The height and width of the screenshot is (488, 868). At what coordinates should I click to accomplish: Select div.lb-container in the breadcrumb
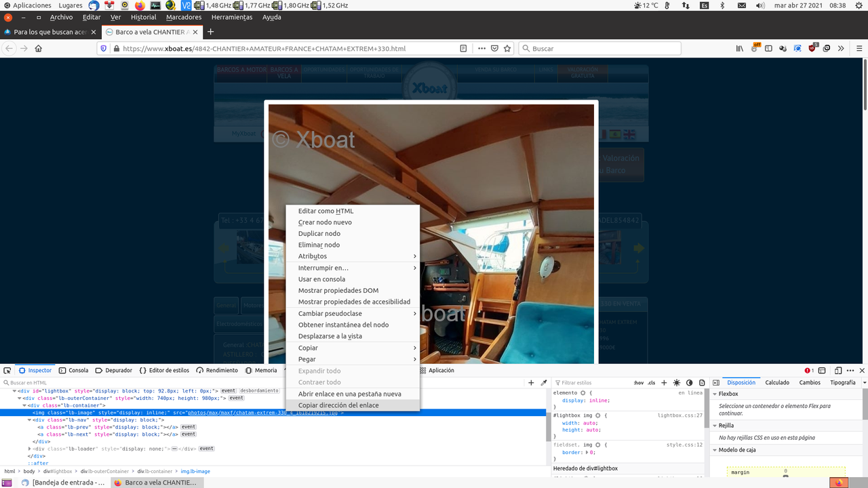click(155, 471)
